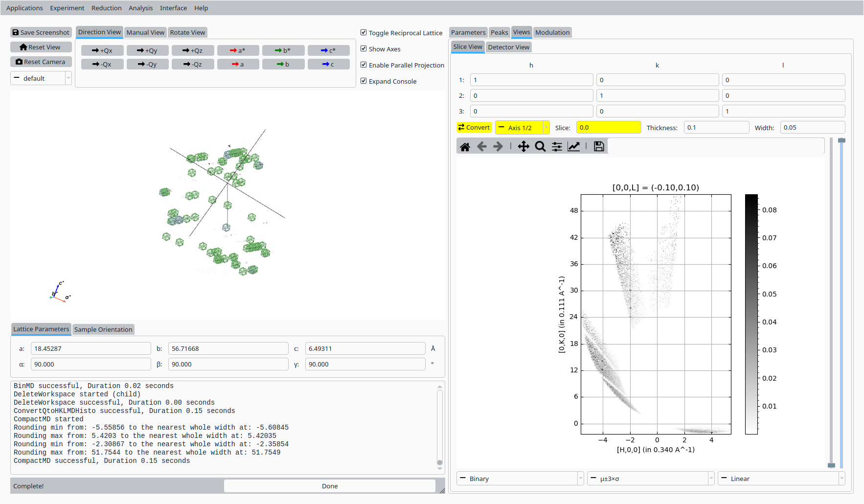This screenshot has width=864, height=504.
Task: Open the Axis 1/2 dropdown
Action: coord(522,128)
